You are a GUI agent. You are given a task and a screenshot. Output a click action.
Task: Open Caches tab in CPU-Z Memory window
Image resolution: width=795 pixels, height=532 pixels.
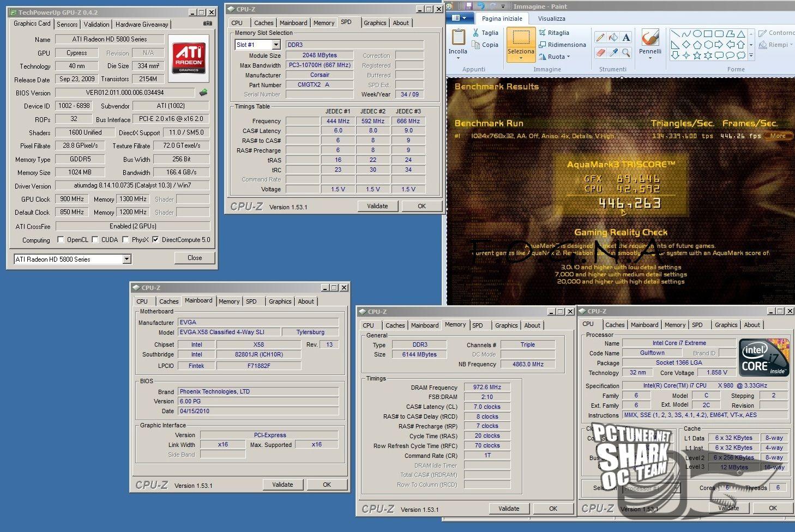(395, 325)
